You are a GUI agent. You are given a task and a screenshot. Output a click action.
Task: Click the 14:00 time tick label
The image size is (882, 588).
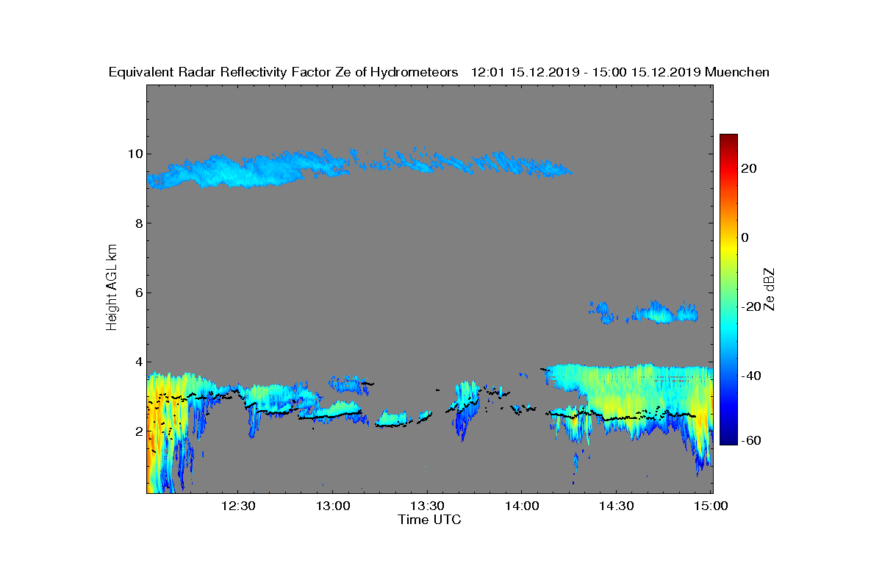point(521,506)
